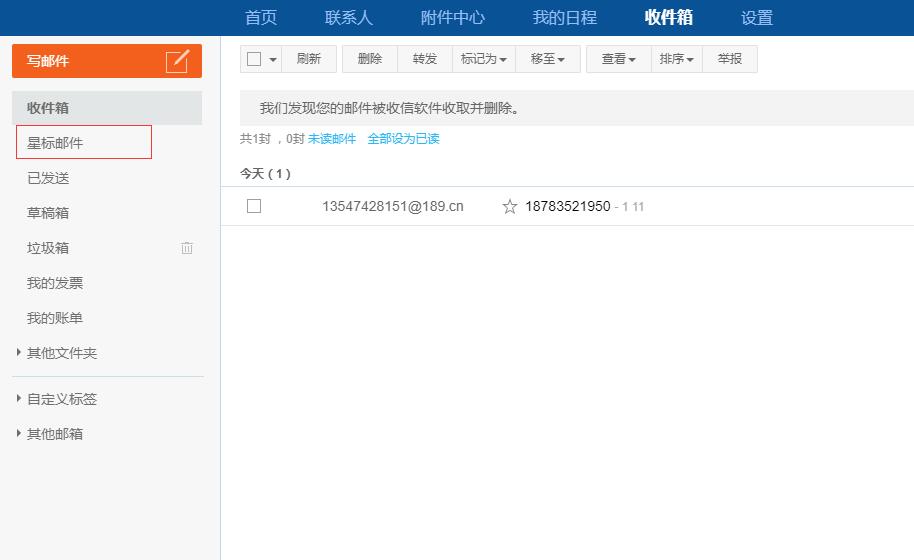Open the 标记为 dropdown
This screenshot has width=914, height=560.
tap(483, 59)
